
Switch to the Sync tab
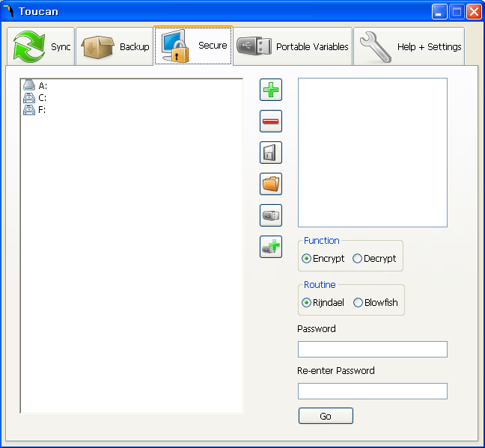41,46
